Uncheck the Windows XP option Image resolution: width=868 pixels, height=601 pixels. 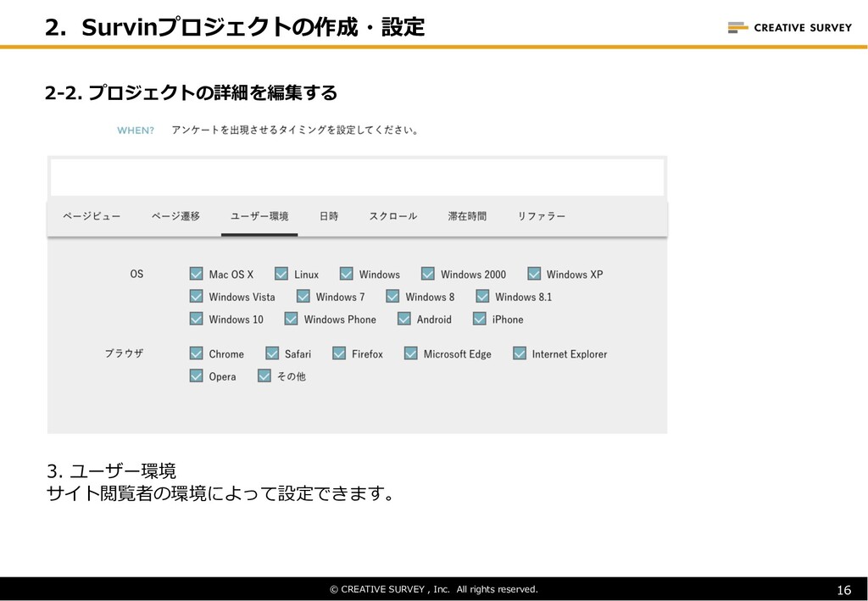point(534,274)
